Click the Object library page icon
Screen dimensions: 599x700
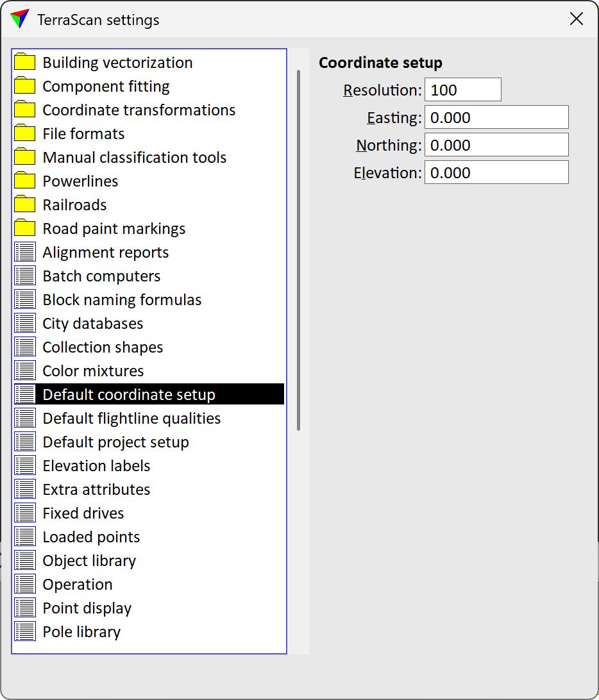pos(25,560)
